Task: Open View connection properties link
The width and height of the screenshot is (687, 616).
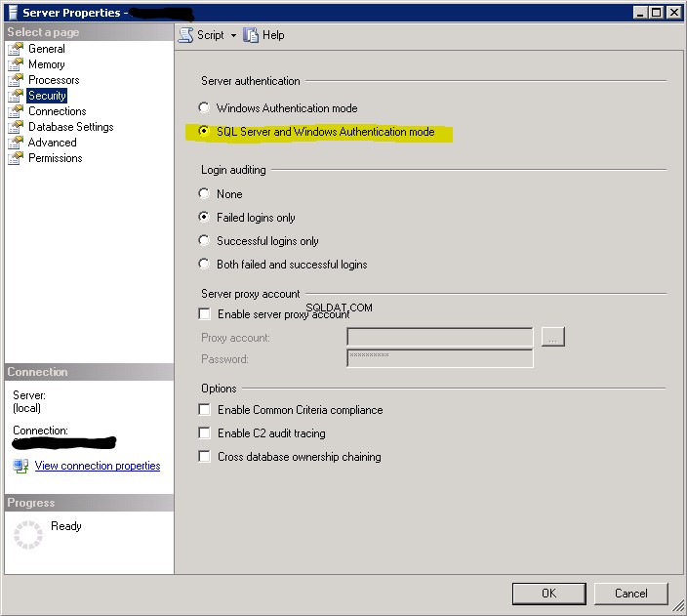Action: click(98, 466)
